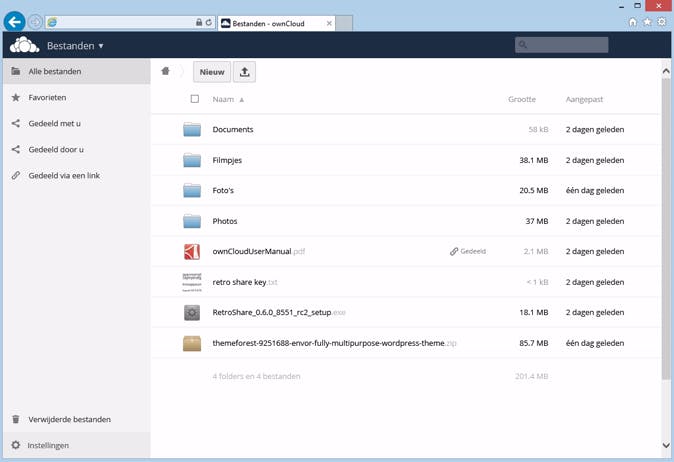The image size is (674, 462).
Task: Open the Documents folder
Action: click(x=233, y=129)
